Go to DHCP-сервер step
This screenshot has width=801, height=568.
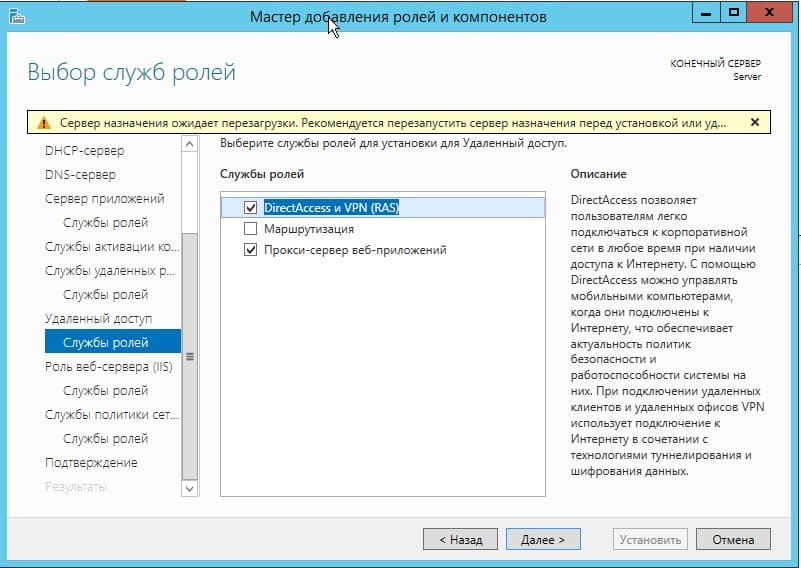[x=84, y=151]
